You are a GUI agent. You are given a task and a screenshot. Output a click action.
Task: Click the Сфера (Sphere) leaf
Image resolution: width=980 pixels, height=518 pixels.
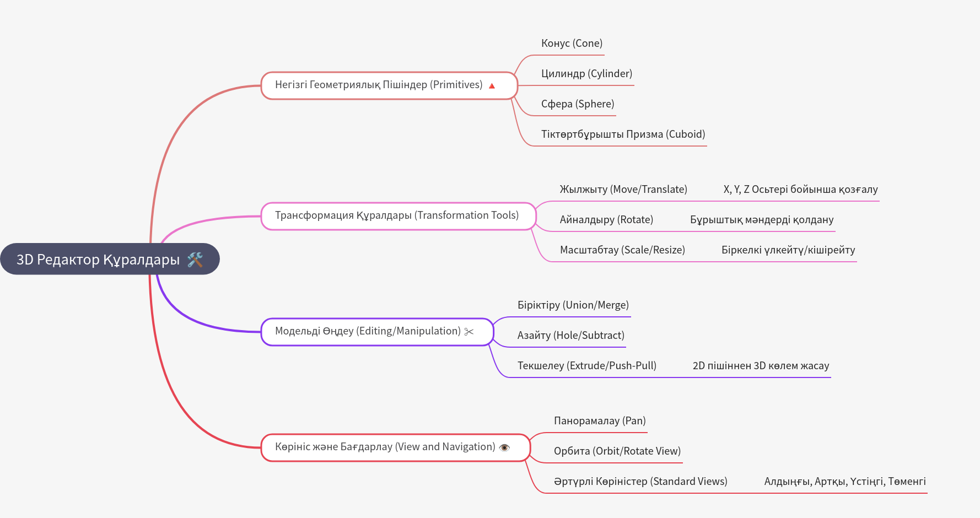[577, 104]
